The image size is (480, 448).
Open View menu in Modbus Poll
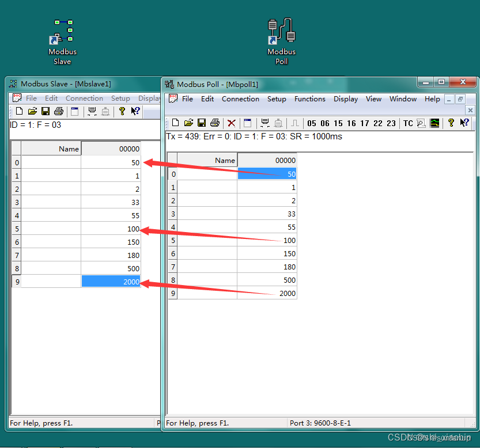point(373,99)
